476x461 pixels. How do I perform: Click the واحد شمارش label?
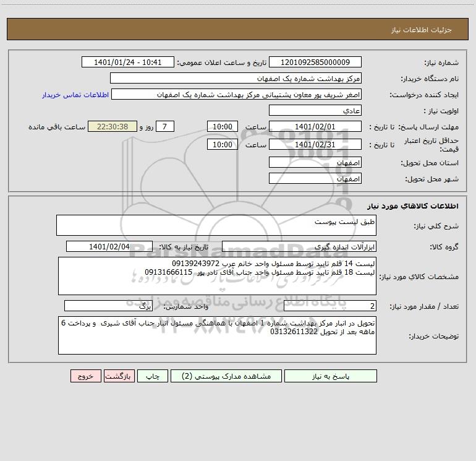(186, 307)
